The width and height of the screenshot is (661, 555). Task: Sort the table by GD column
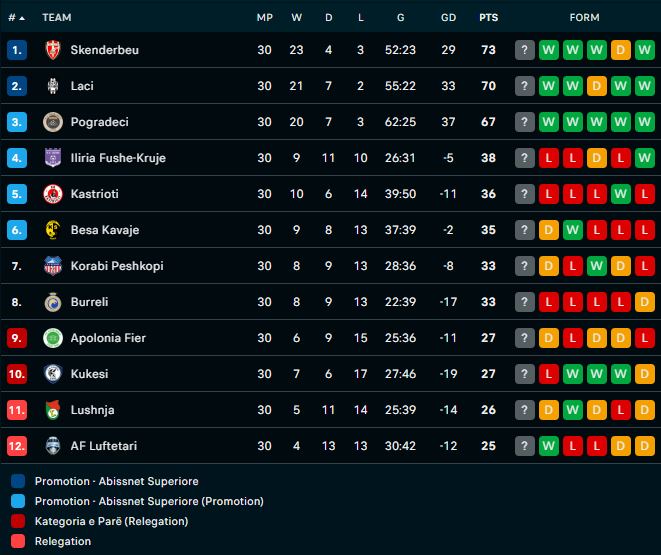448,17
